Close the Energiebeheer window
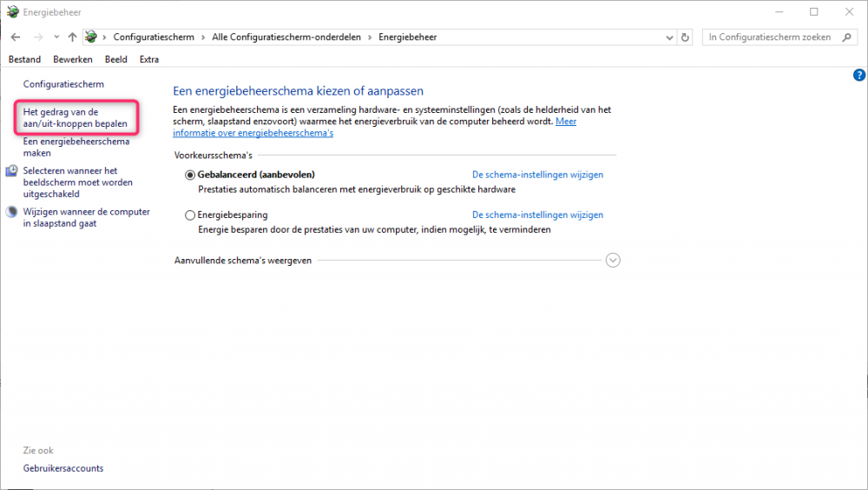 [x=849, y=11]
